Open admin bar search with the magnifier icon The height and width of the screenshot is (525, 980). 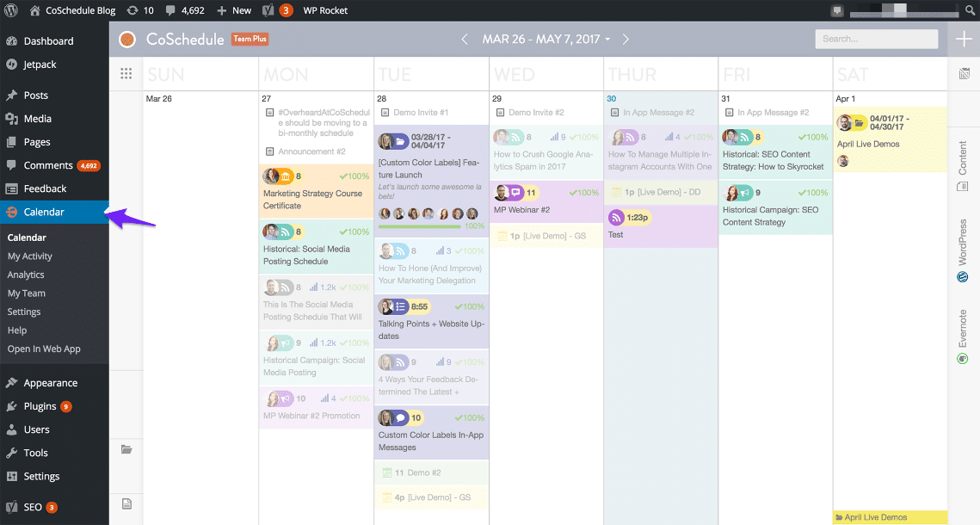(970, 11)
